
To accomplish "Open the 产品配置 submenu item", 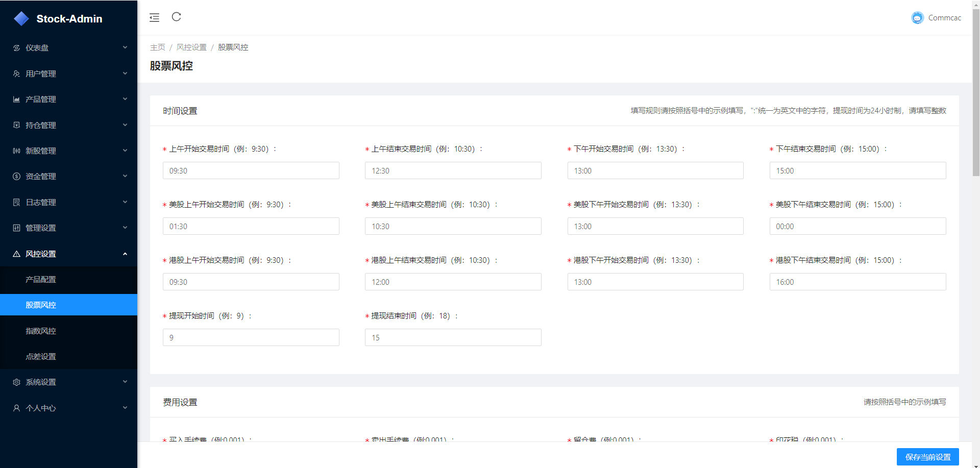I will pyautogui.click(x=41, y=280).
